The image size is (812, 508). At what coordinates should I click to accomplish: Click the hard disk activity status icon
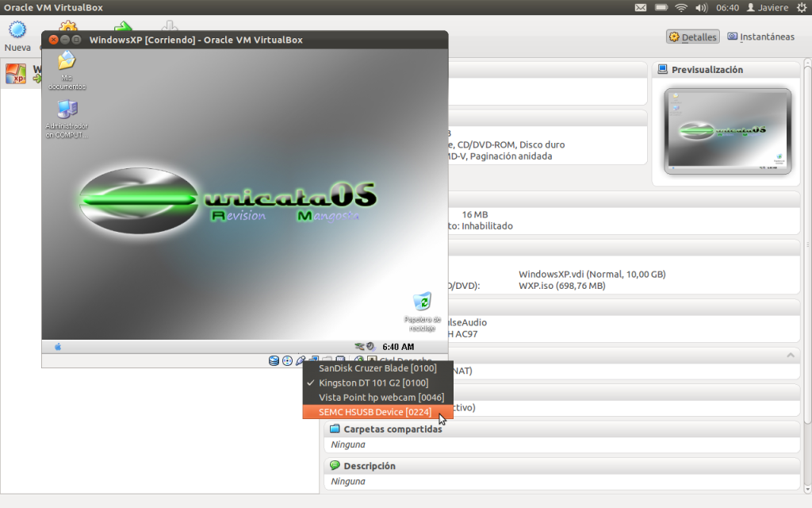coord(274,361)
